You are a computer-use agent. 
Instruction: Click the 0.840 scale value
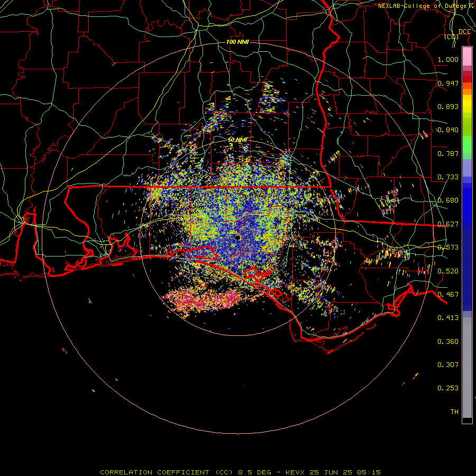click(x=448, y=130)
